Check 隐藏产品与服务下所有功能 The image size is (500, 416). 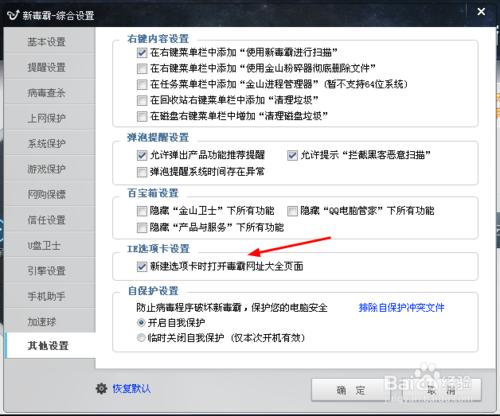tap(142, 228)
